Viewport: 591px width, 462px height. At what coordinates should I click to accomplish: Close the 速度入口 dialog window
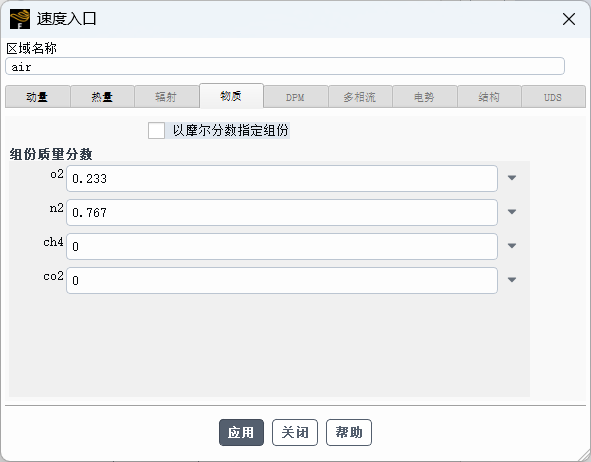click(568, 19)
